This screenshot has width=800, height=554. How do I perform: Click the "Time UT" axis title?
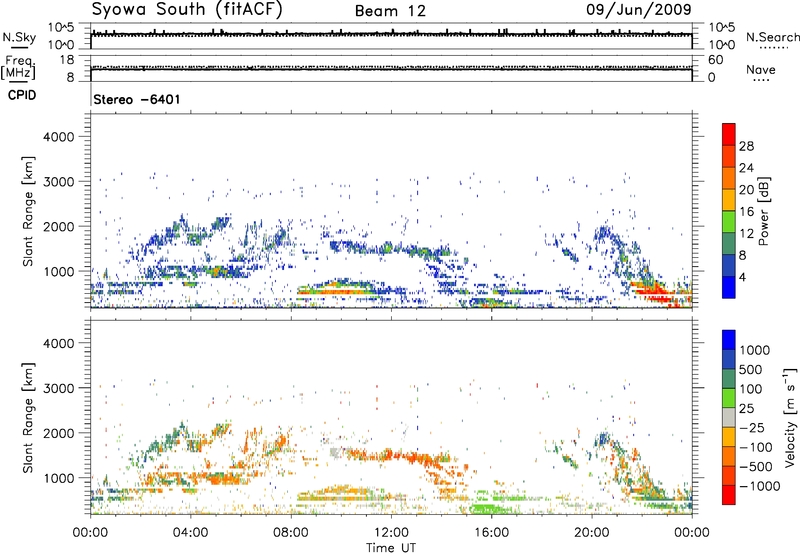[x=391, y=548]
